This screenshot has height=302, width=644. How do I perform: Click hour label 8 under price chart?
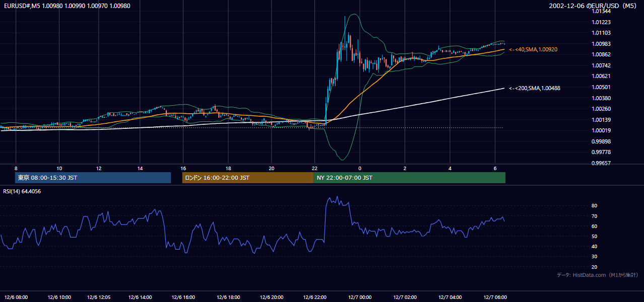click(x=16, y=168)
